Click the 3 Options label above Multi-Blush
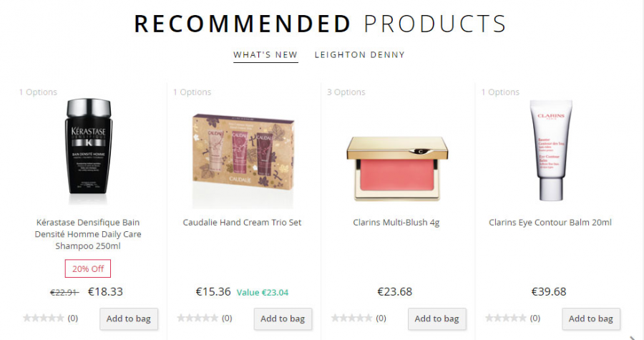 click(x=346, y=92)
